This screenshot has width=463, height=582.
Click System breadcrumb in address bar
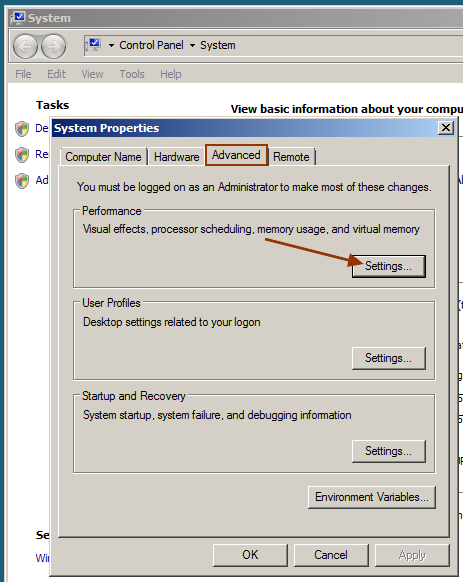tap(218, 45)
